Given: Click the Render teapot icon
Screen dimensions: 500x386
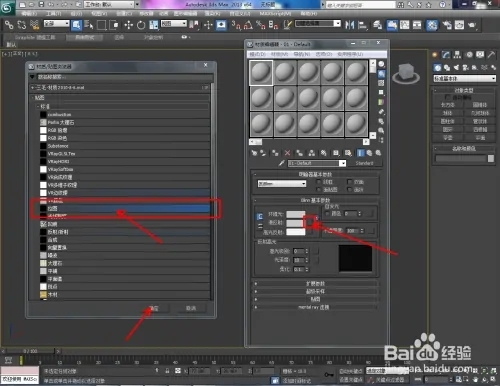Looking at the screenshot, I should (x=472, y=25).
